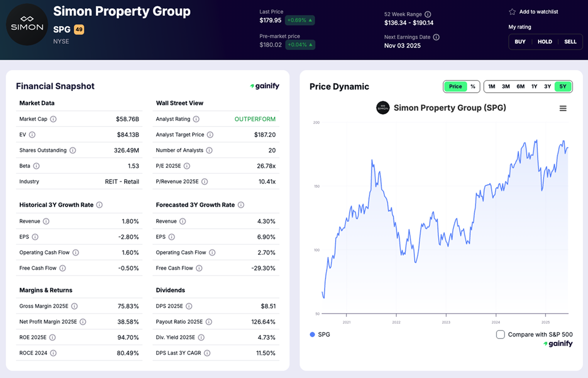Select the 1Y chart range
This screenshot has height=378, width=588.
(534, 86)
